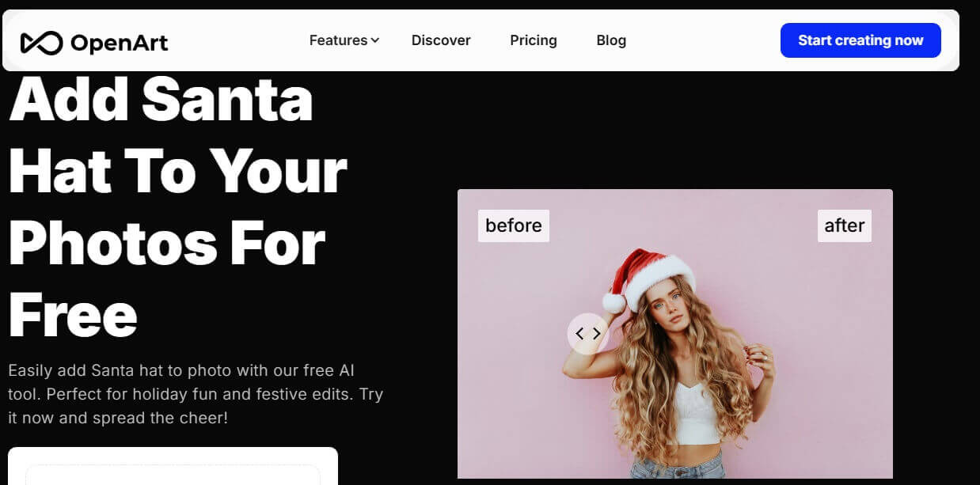
Task: Visit the Blog link
Action: click(x=611, y=40)
